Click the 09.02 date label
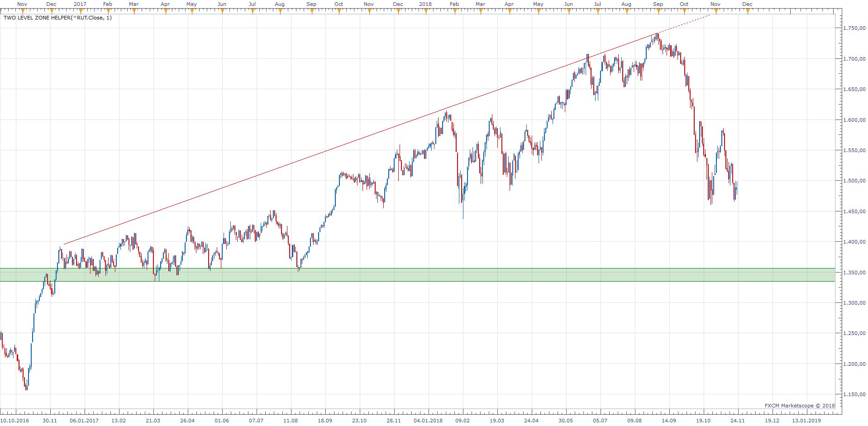Image resolution: width=868 pixels, height=426 pixels. pyautogui.click(x=463, y=421)
